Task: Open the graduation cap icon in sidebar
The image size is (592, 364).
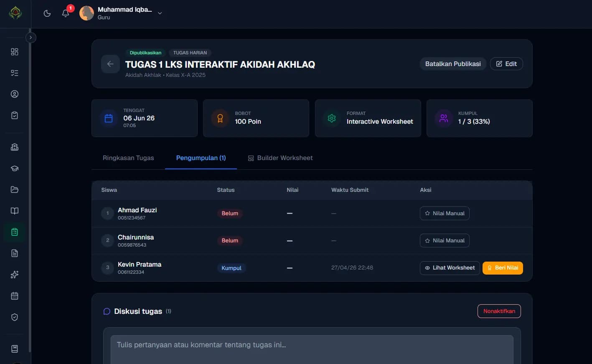Action: click(x=15, y=168)
